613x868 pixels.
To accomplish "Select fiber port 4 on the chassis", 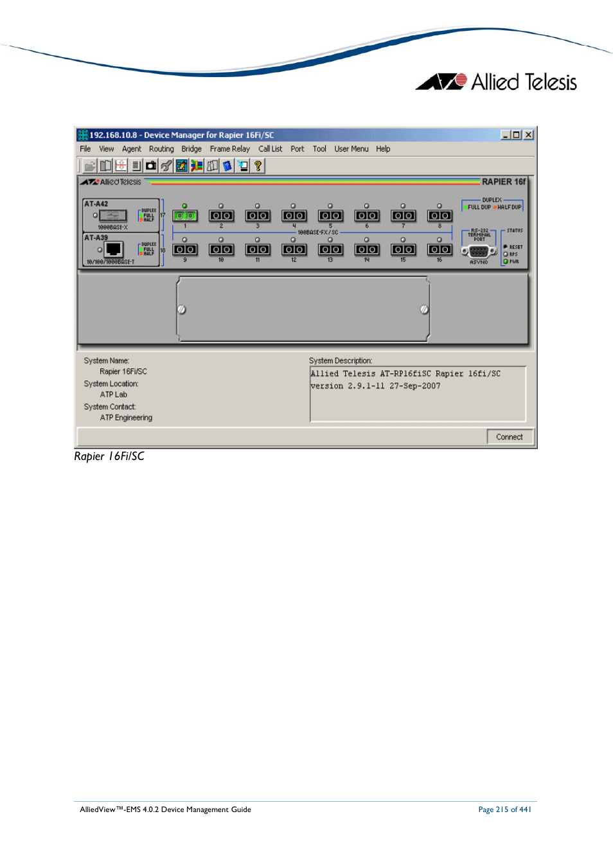I will click(x=294, y=216).
